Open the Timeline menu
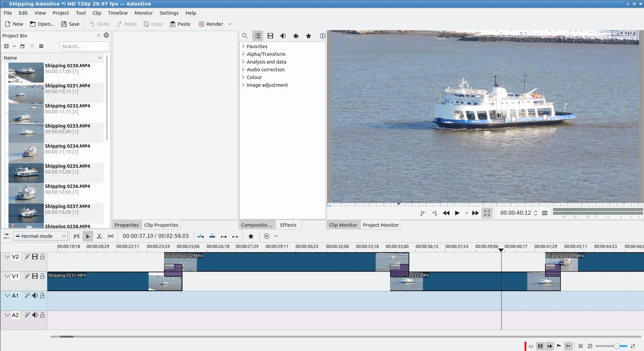The height and width of the screenshot is (351, 644). coord(118,13)
